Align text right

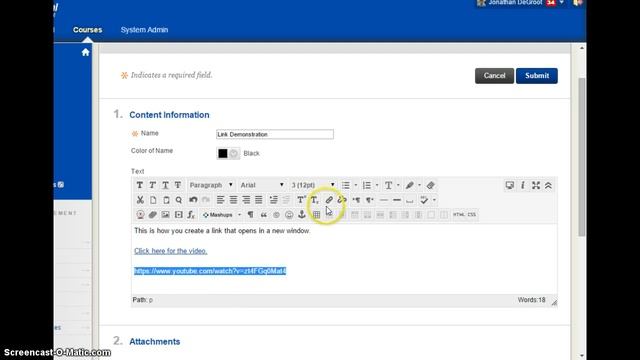(x=246, y=200)
